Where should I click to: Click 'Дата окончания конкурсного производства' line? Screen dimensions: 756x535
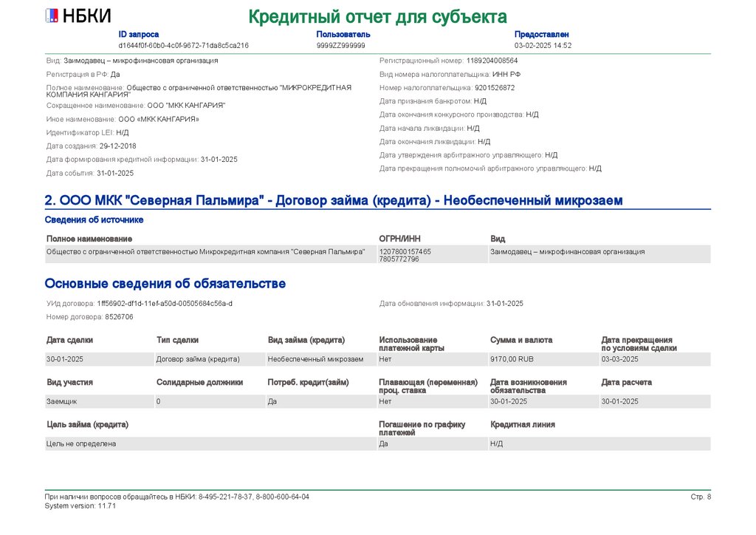(459, 115)
